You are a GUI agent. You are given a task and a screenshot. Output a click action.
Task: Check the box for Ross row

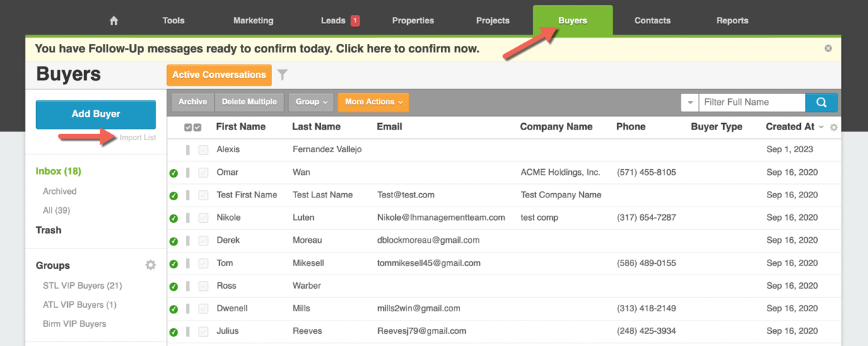point(204,286)
